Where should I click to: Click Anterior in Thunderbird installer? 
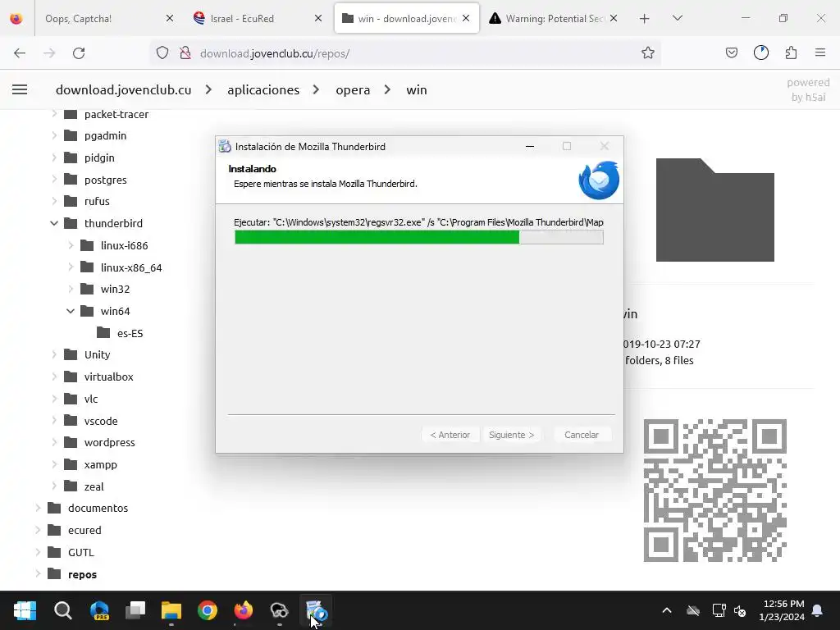point(450,435)
